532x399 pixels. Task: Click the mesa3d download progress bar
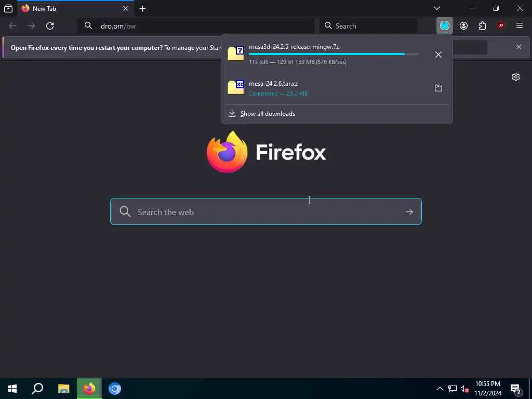click(x=334, y=54)
